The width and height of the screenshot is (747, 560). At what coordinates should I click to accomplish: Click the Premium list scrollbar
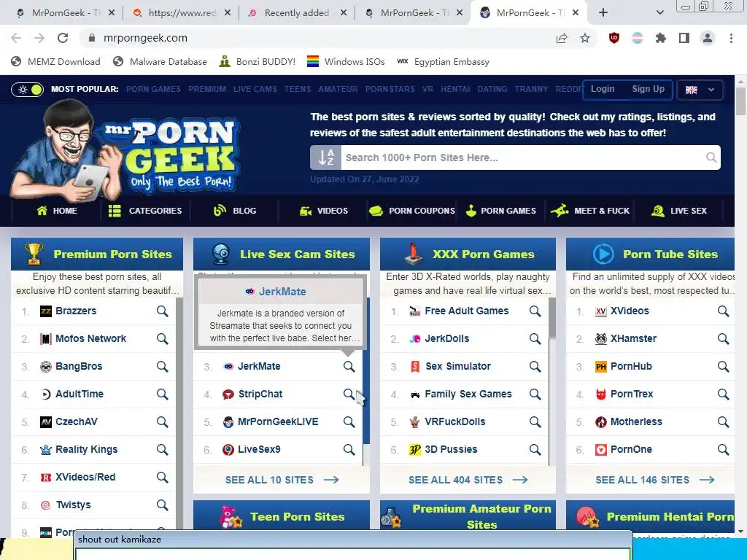click(179, 413)
